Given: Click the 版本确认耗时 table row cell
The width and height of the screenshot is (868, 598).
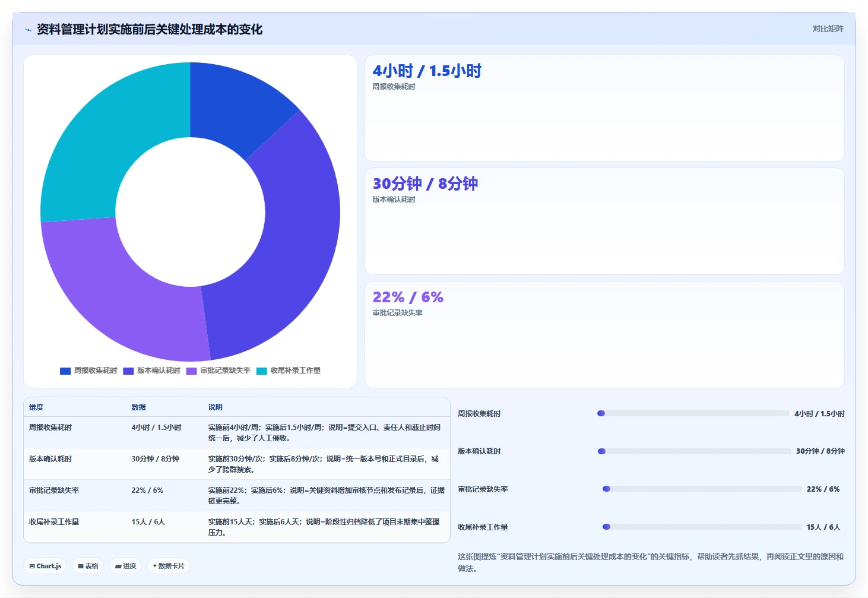Looking at the screenshot, I should 50,459.
